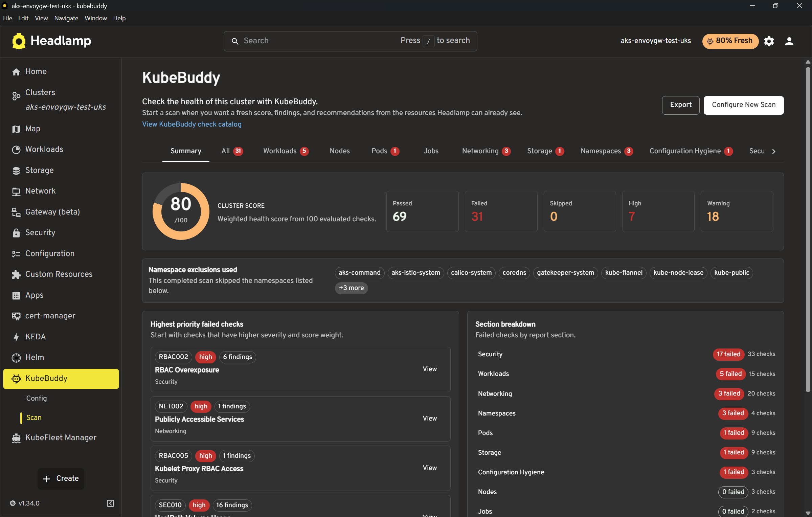Click the vertical page scrollbar
The height and width of the screenshot is (517, 812).
tap(808, 230)
